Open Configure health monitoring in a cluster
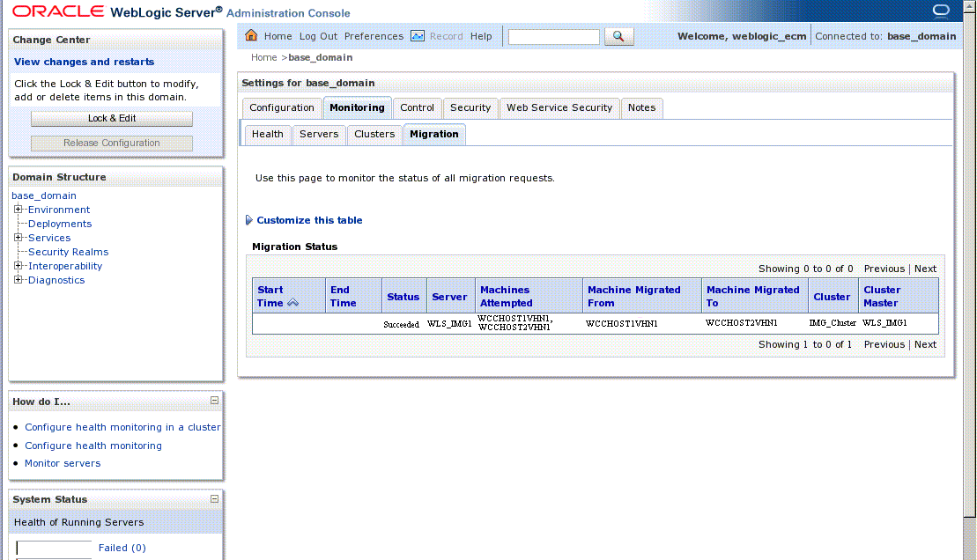The image size is (977, 560). 122,427
